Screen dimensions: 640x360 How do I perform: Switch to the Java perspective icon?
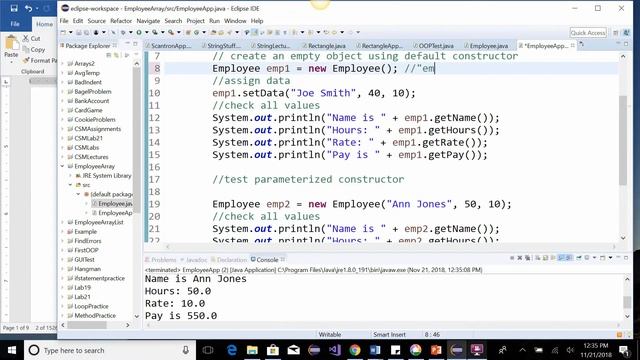pos(627,33)
